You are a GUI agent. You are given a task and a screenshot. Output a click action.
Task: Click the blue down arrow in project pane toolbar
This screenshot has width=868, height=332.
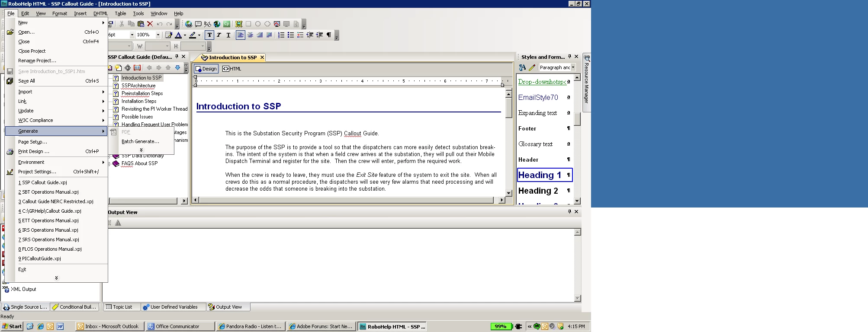pos(177,68)
